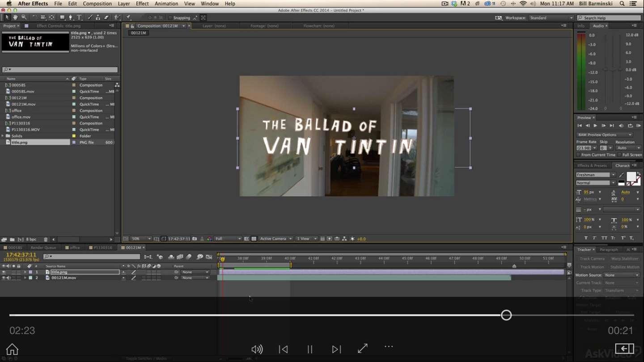Click the take snapshot camera icon
The image size is (644, 362).
[195, 239]
